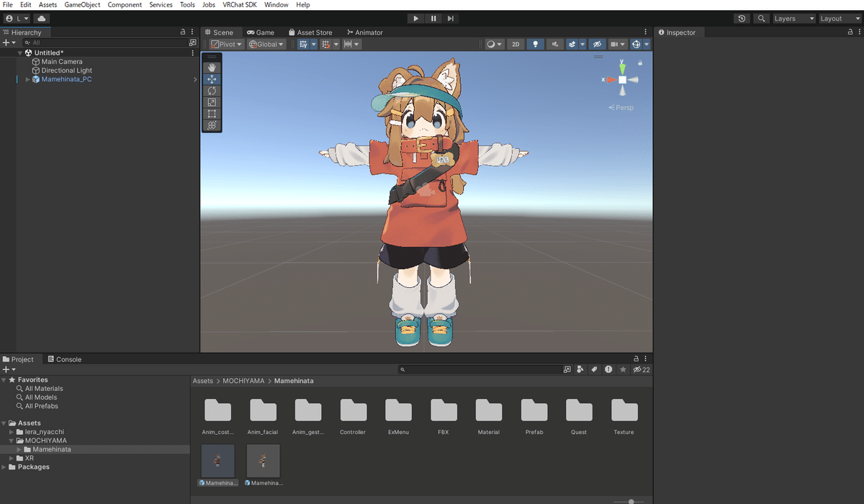This screenshot has height=504, width=864.
Task: Switch to the Asset Store tab
Action: pyautogui.click(x=310, y=32)
